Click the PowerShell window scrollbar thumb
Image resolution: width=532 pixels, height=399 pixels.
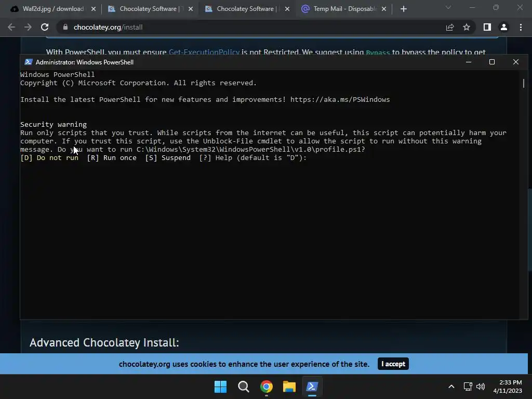(x=524, y=83)
